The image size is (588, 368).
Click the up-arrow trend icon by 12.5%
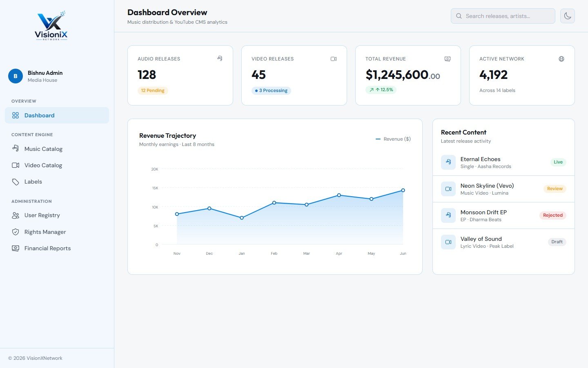tap(372, 90)
